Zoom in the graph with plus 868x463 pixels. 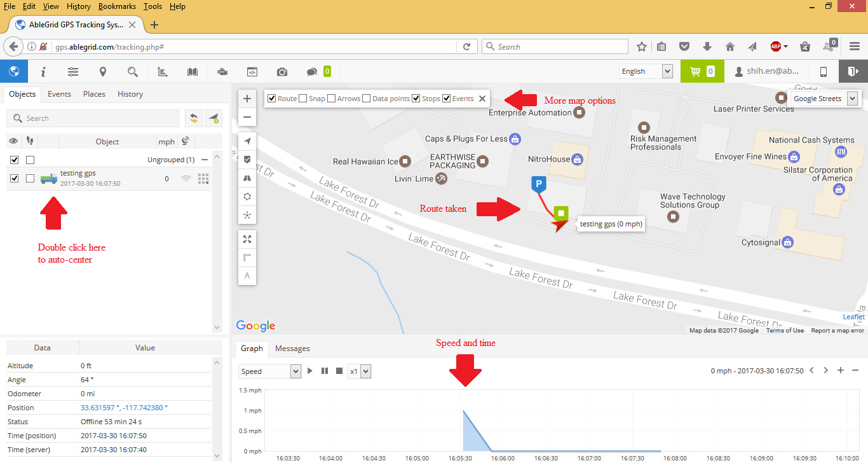(841, 370)
